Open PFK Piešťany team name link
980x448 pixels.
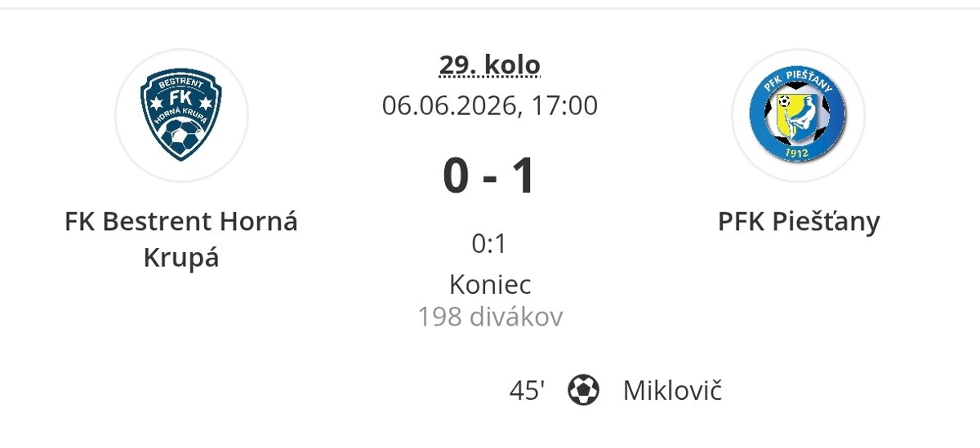click(x=799, y=221)
